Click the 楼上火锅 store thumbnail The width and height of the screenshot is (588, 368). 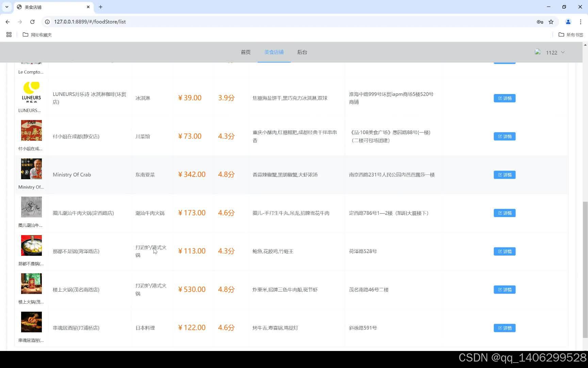[x=31, y=284]
